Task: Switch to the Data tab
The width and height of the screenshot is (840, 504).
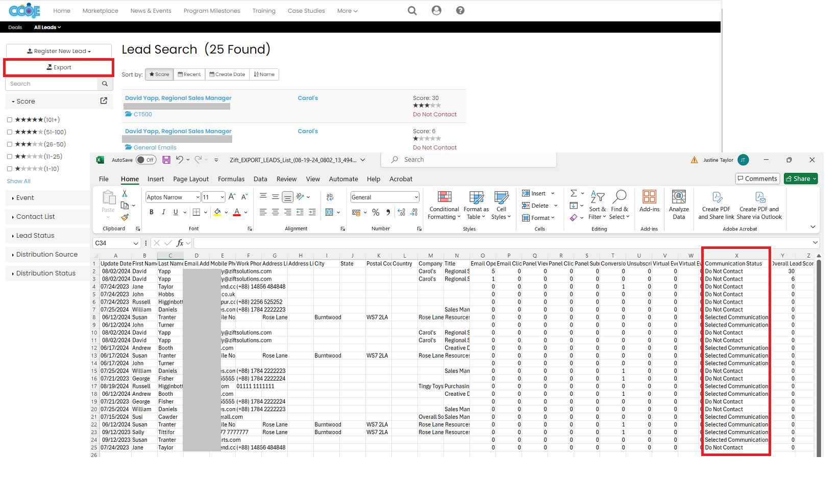Action: (260, 179)
